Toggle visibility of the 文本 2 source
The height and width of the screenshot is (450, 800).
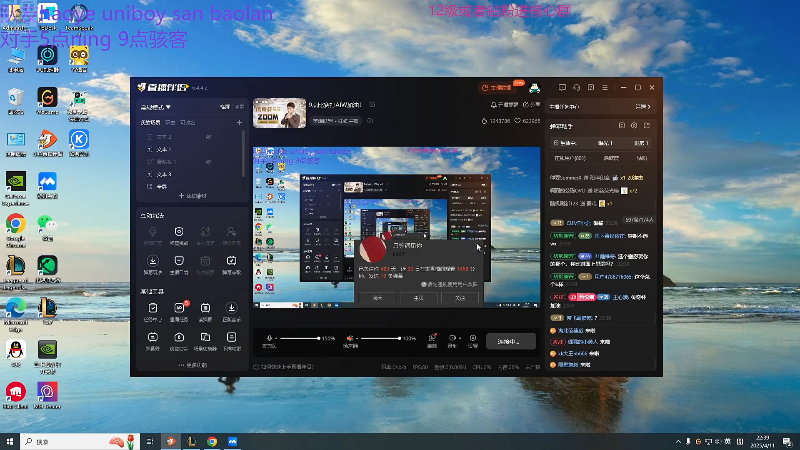209,137
